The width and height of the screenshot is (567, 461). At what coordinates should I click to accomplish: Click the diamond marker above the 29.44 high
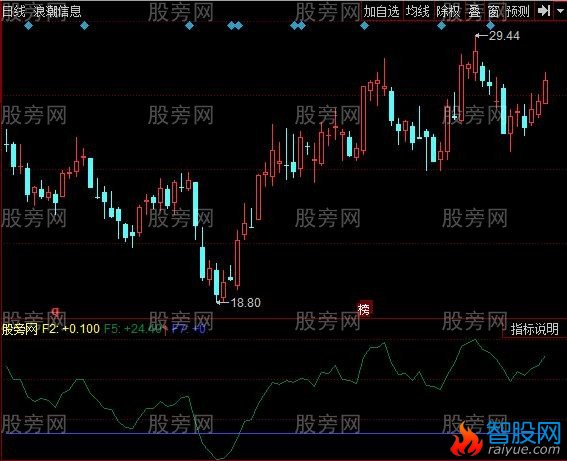(490, 26)
